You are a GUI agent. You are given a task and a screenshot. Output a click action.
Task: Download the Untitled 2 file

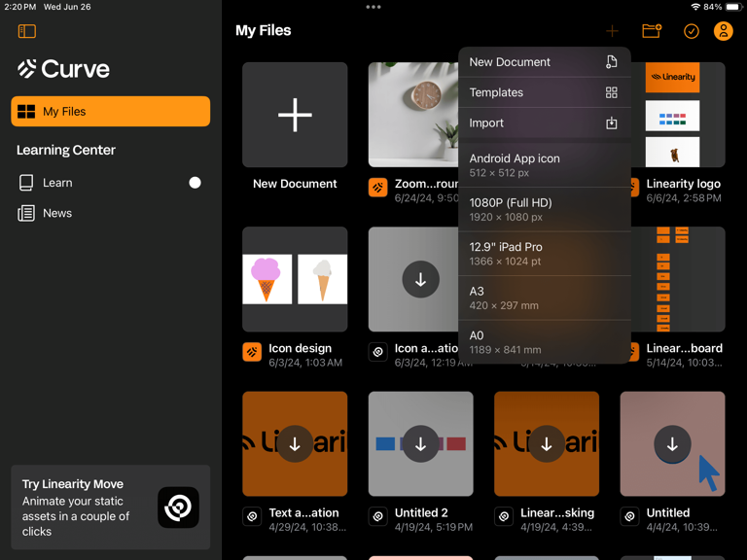coord(420,443)
